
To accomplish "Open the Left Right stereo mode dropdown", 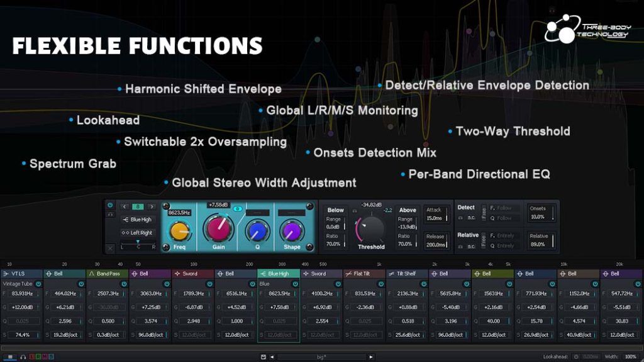I will [138, 232].
